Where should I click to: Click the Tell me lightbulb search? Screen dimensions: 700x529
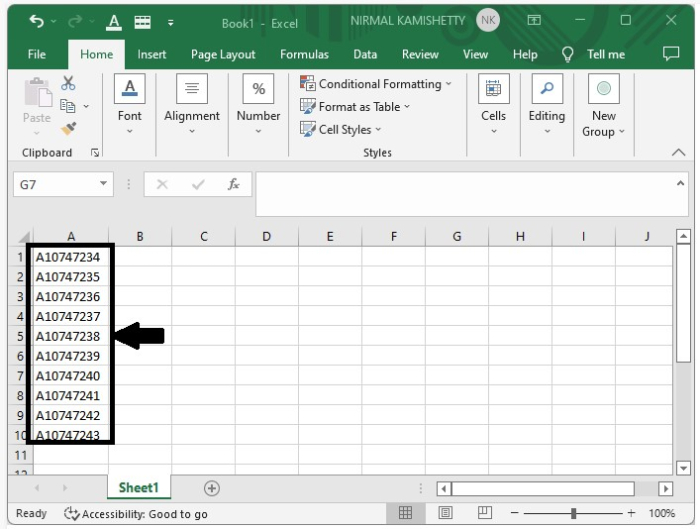pyautogui.click(x=594, y=54)
